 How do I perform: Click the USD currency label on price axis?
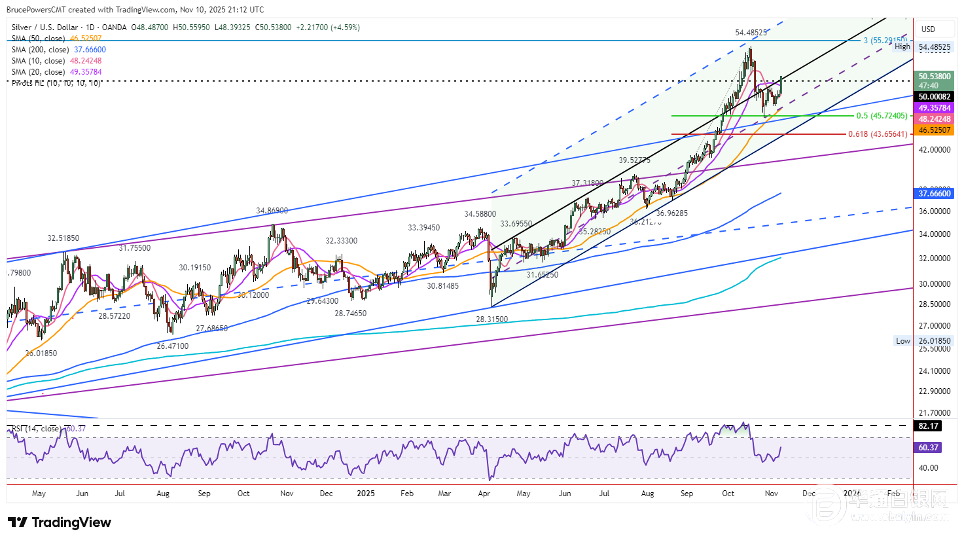[x=927, y=28]
